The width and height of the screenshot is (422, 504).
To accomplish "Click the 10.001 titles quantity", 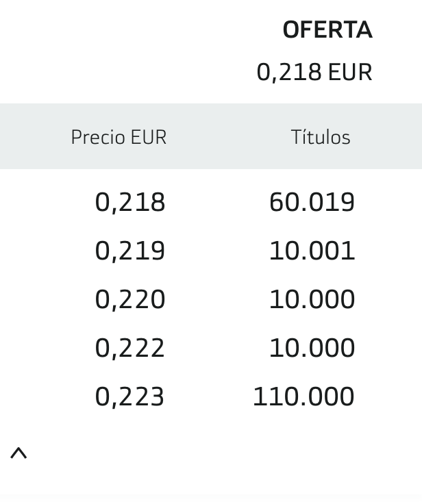I will [x=312, y=251].
